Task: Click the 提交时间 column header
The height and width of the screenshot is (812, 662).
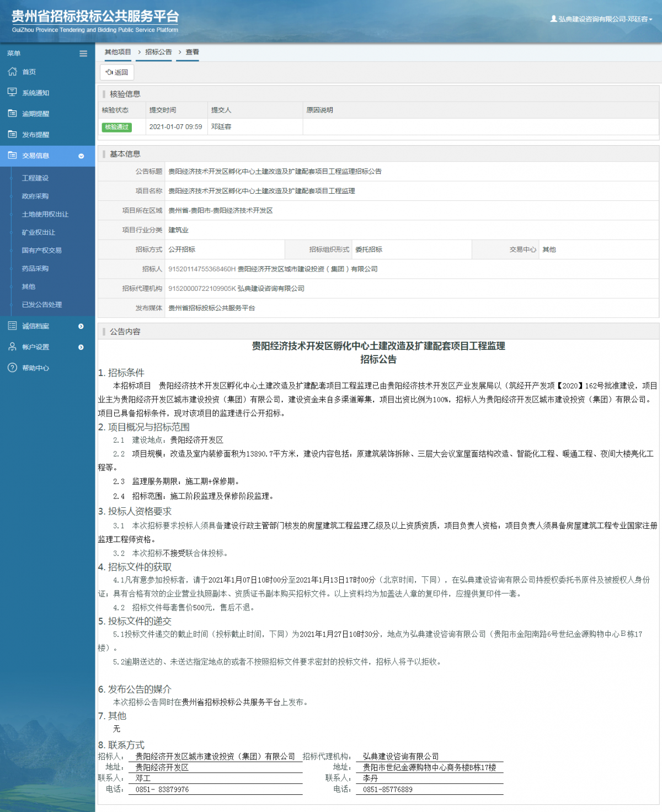Action: 163,110
